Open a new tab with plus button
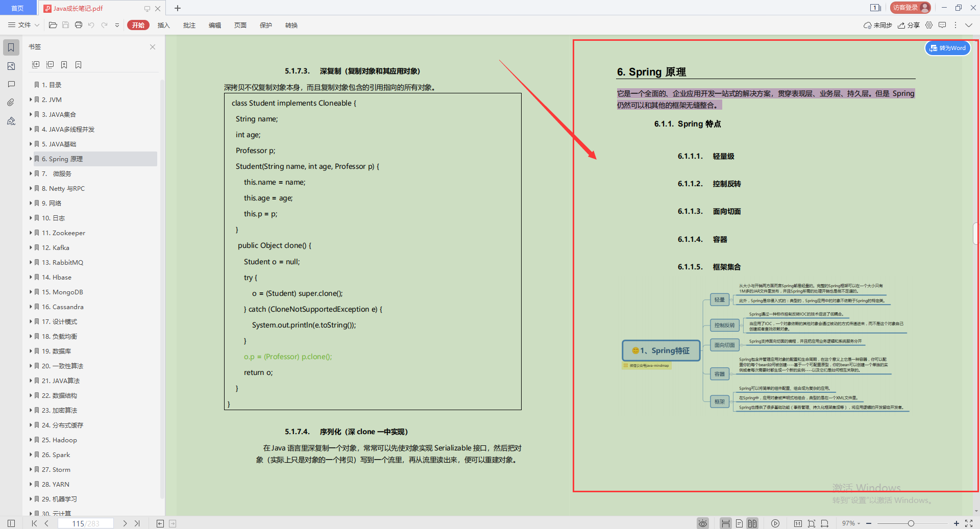Image resolution: width=980 pixels, height=529 pixels. coord(178,8)
